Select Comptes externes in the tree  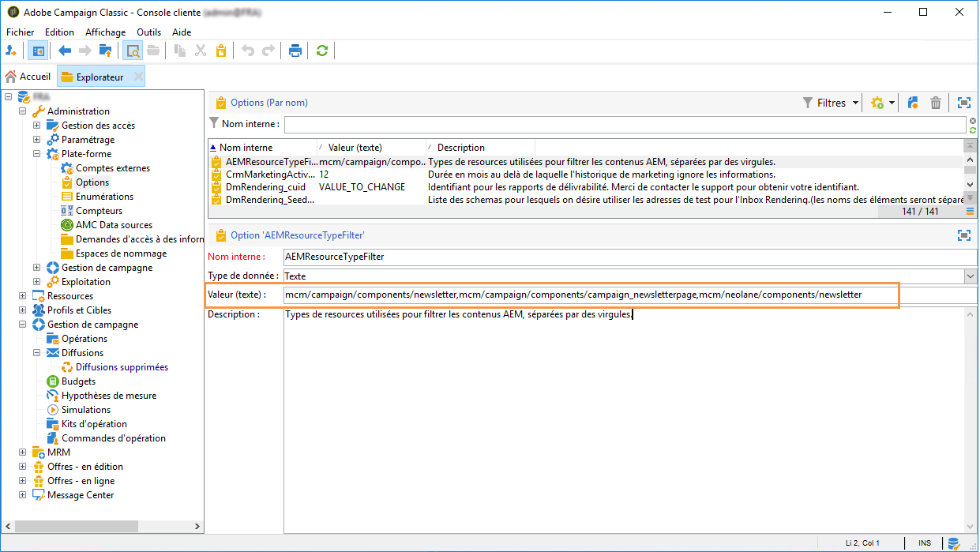pyautogui.click(x=112, y=168)
